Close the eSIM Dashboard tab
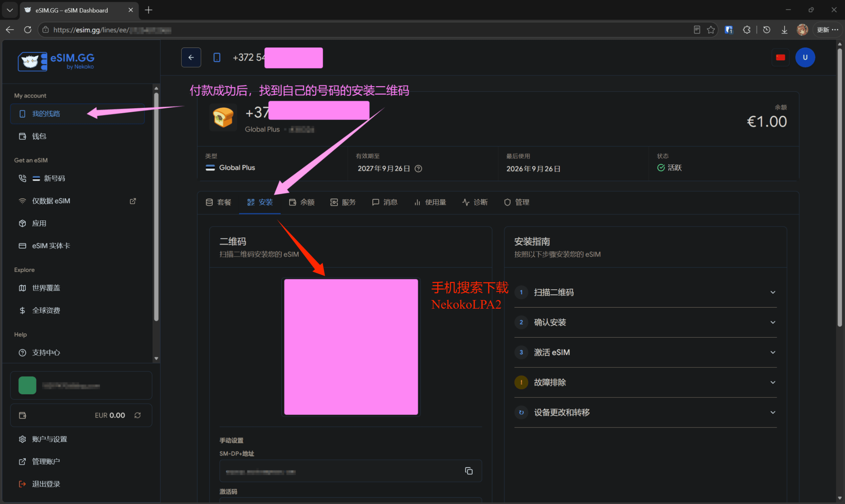The width and height of the screenshot is (845, 504). click(130, 10)
